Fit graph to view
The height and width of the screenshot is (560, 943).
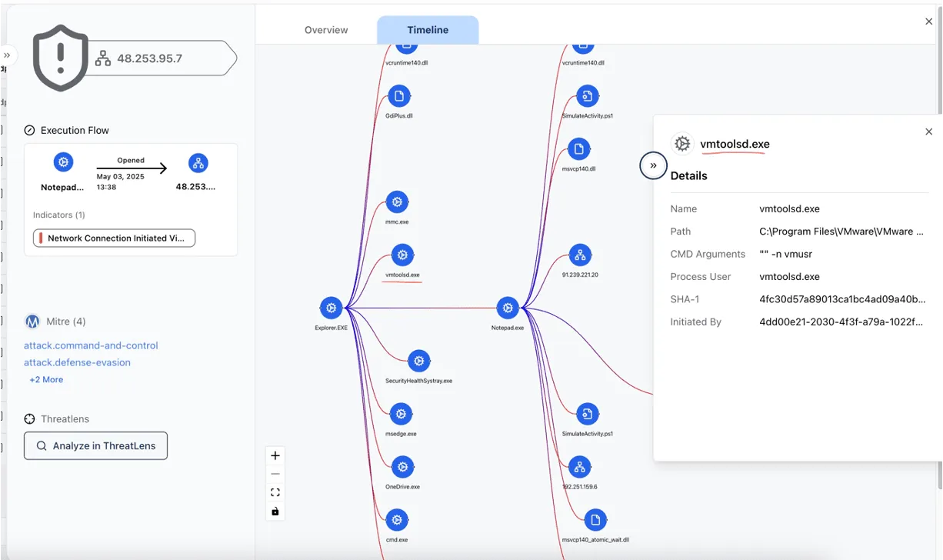coord(275,492)
